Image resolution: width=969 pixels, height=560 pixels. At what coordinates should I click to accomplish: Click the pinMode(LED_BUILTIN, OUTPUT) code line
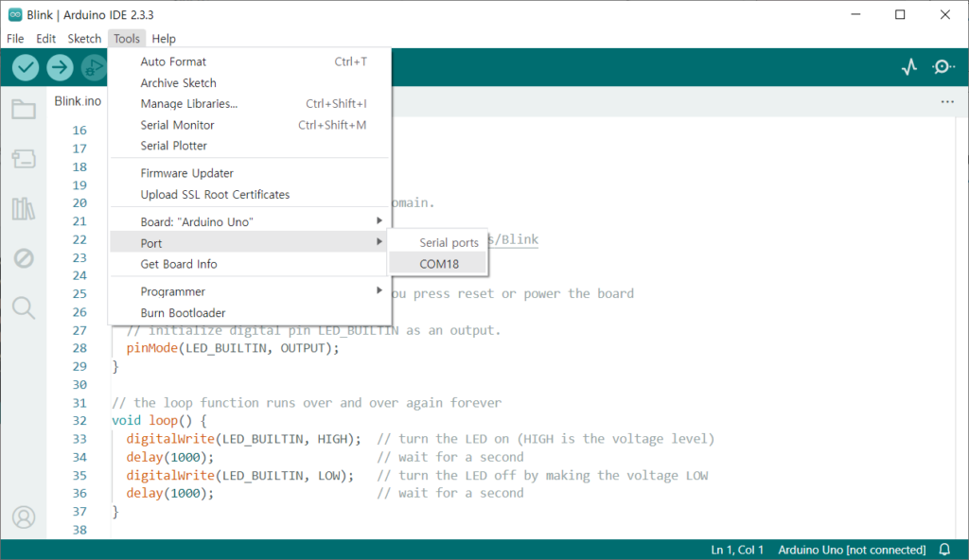pos(233,348)
